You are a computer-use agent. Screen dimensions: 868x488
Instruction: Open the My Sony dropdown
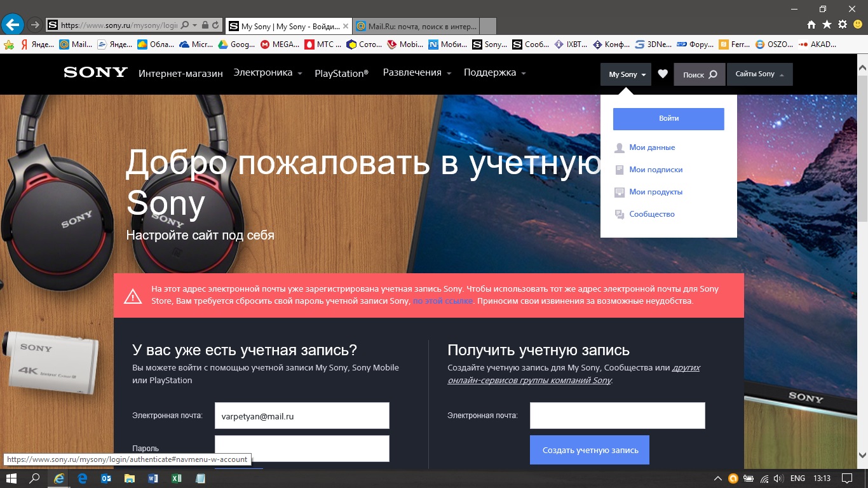pos(625,74)
